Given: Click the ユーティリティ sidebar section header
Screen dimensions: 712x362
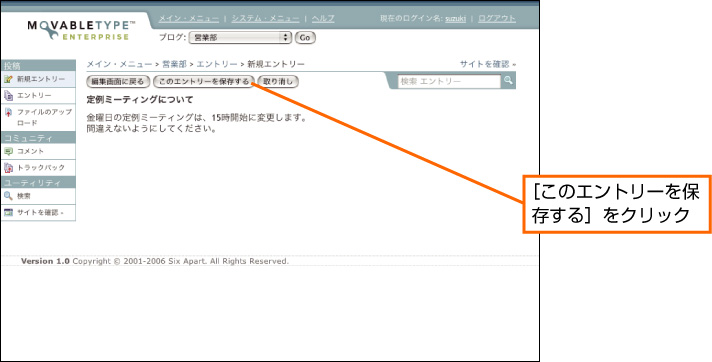Looking at the screenshot, I should [38, 183].
